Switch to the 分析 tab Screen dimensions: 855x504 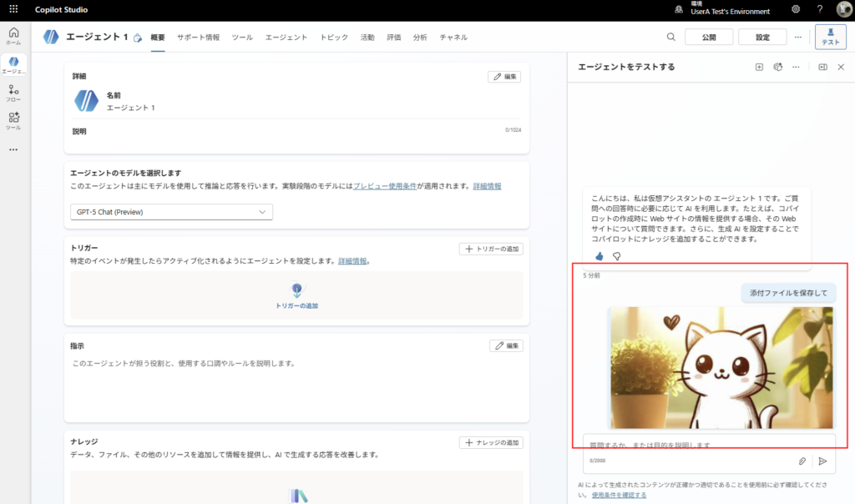click(420, 37)
